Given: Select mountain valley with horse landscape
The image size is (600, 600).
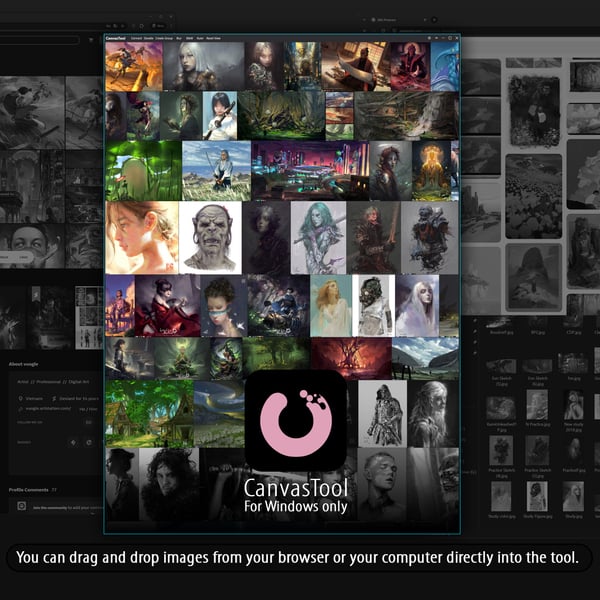Looking at the screenshot, I should click(426, 358).
